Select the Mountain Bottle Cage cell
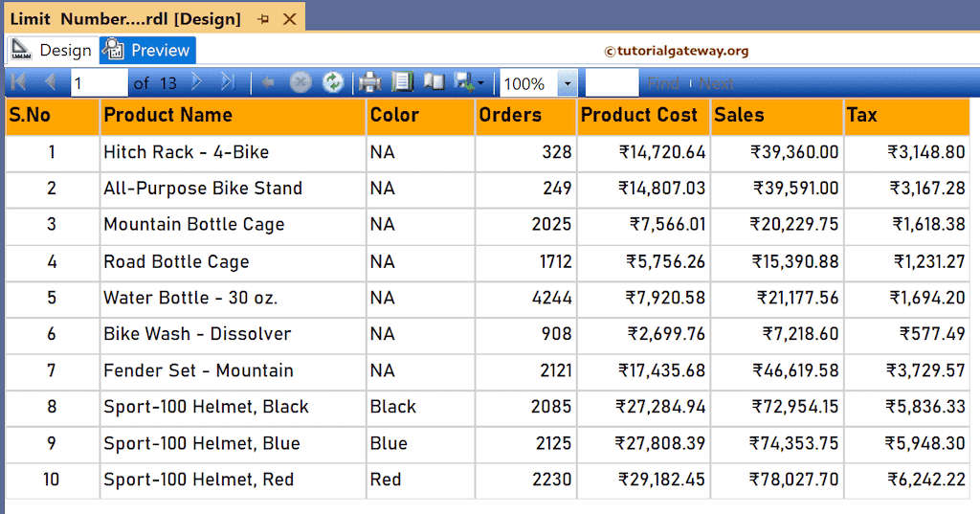 (x=233, y=225)
